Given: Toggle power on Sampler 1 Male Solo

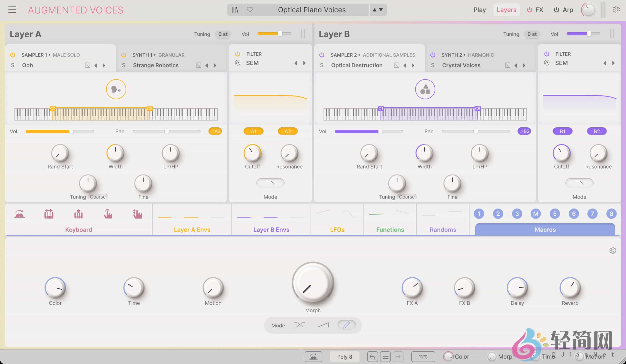Looking at the screenshot, I should click(x=12, y=55).
